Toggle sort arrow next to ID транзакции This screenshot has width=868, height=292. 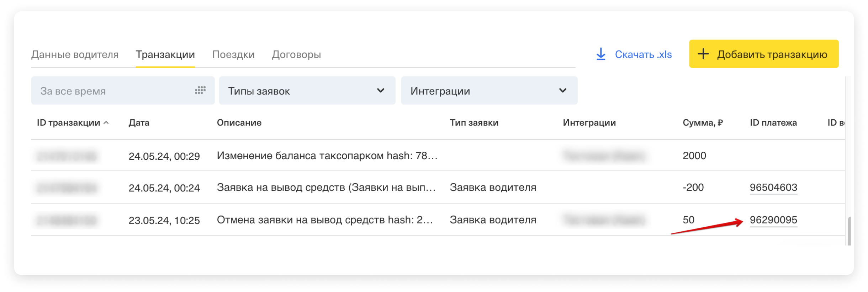(106, 123)
